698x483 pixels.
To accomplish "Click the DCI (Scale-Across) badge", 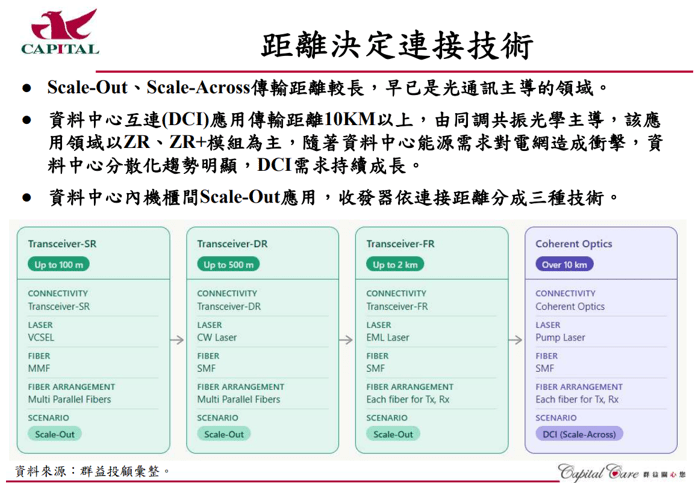I will tap(579, 434).
